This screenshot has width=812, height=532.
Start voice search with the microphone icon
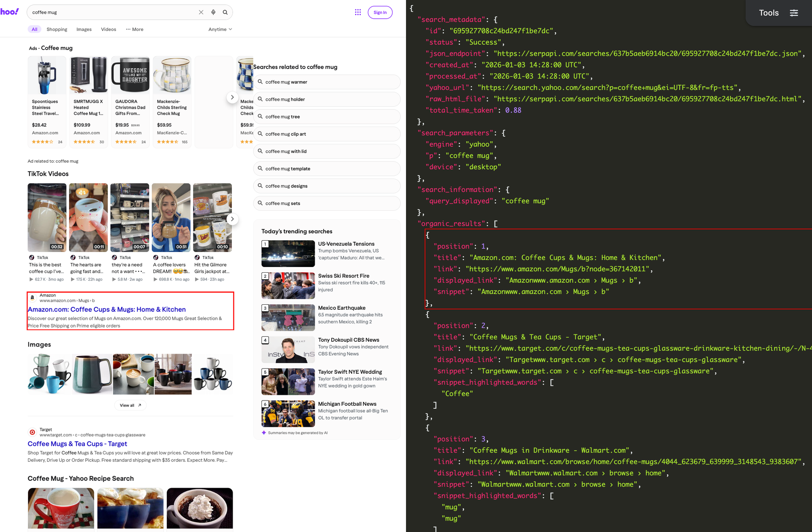[x=213, y=12]
